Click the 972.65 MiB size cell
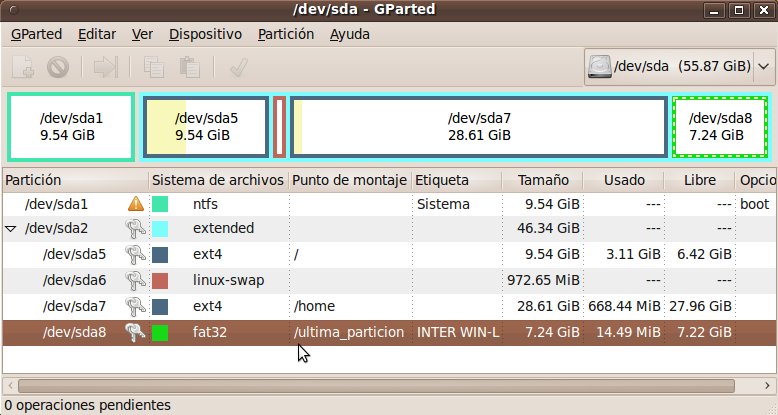778x415 pixels. [543, 280]
